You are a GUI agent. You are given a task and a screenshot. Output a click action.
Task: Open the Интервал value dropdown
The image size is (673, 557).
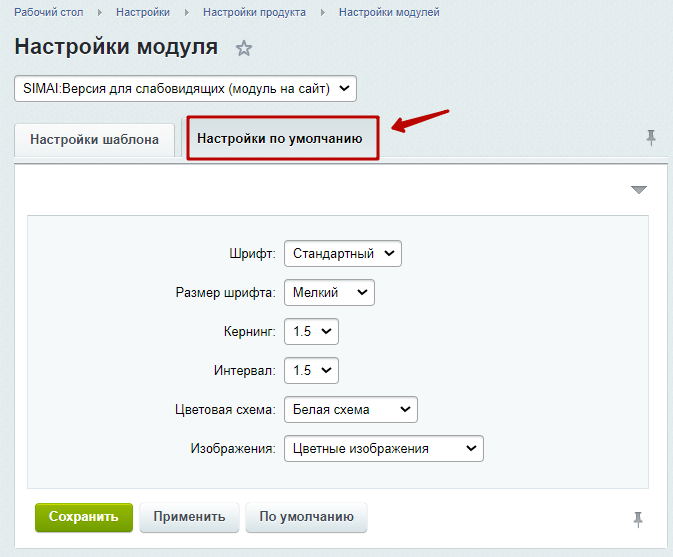pos(312,370)
